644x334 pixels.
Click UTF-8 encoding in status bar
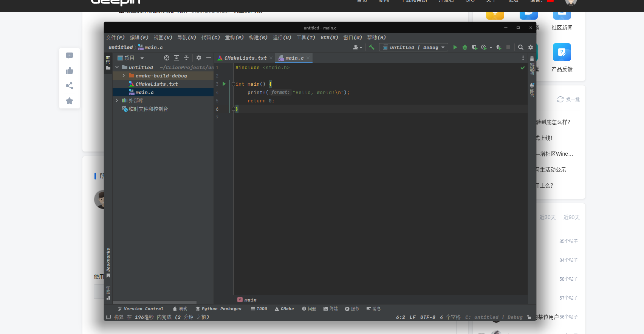click(427, 317)
